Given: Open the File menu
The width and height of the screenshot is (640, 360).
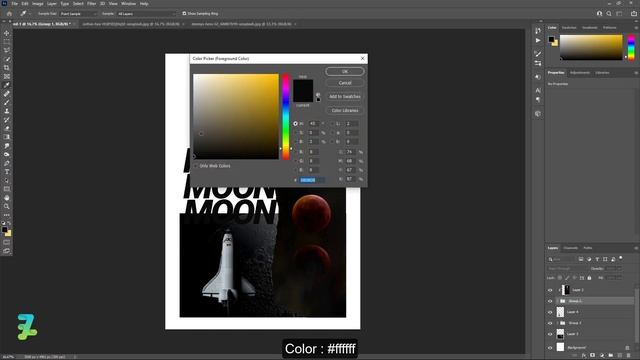Looking at the screenshot, I should (15, 4).
